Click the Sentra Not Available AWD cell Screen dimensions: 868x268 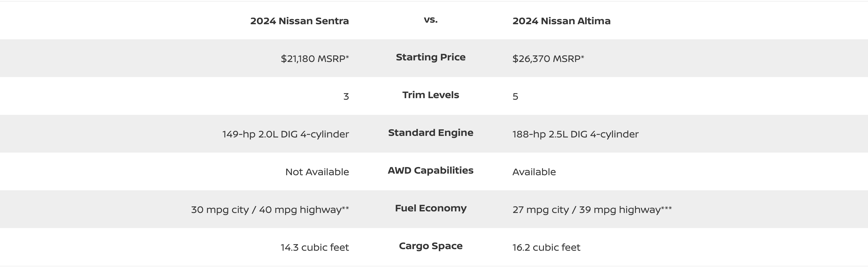pyautogui.click(x=317, y=172)
